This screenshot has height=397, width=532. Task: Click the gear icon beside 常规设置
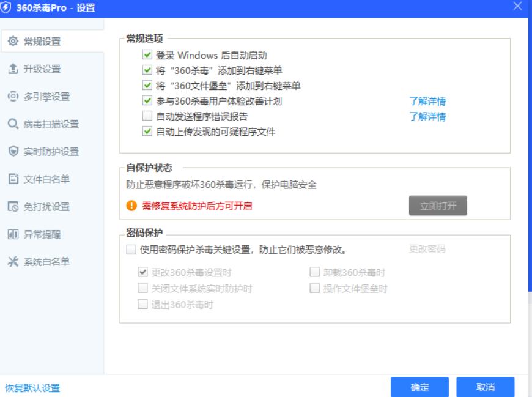[13, 41]
